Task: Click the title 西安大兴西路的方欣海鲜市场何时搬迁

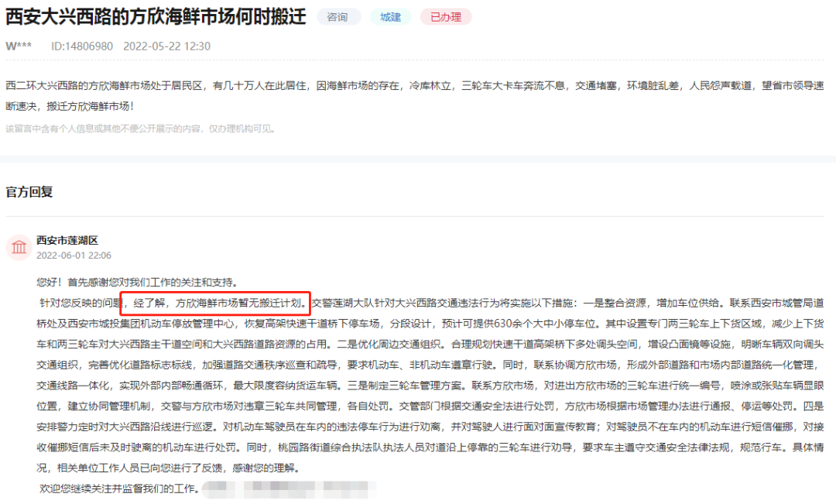Action: click(156, 17)
